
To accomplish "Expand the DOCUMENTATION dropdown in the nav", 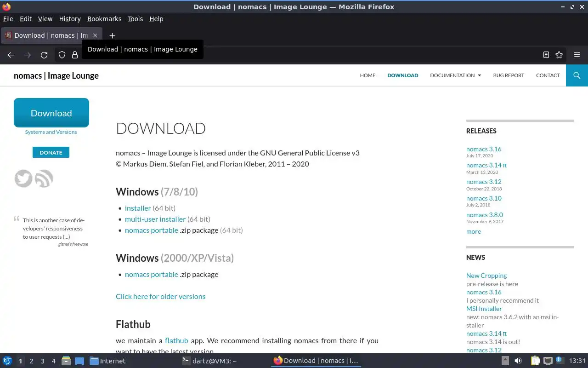I will point(455,75).
